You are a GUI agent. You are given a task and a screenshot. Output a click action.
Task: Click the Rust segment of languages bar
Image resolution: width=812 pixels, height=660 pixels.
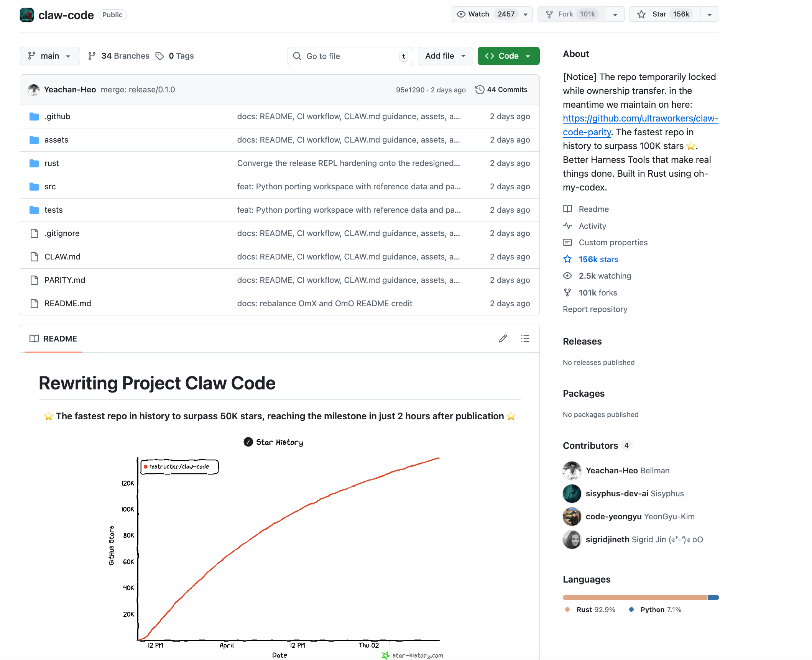tap(634, 597)
